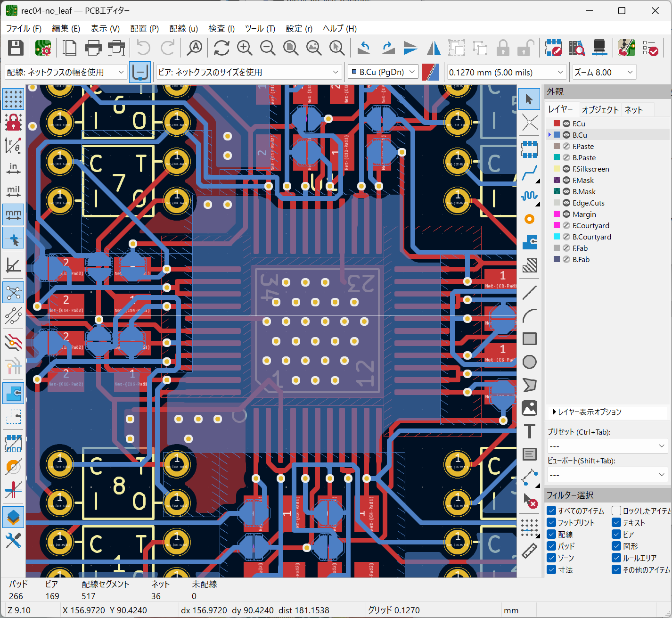Select the Edge.Cuts layer row
672x618 pixels.
pos(608,203)
